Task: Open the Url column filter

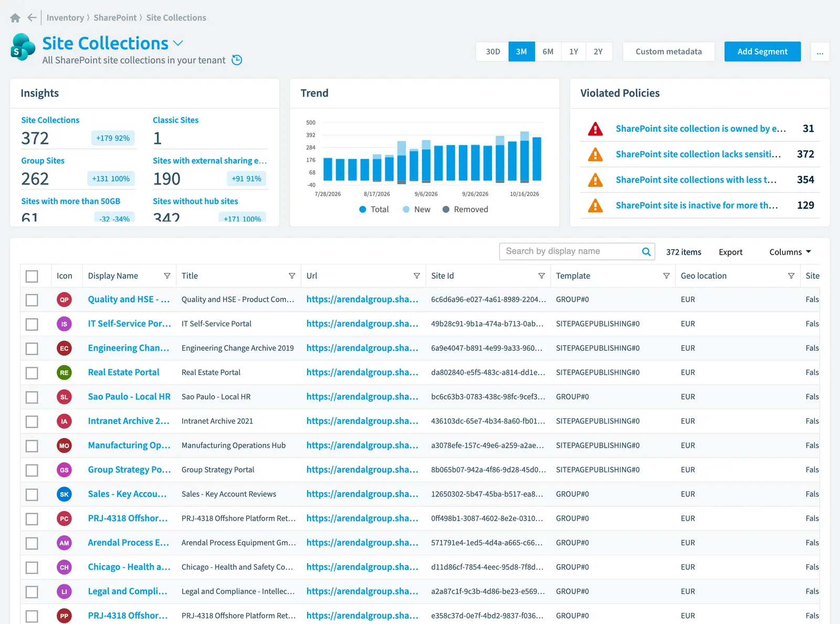Action: pyautogui.click(x=417, y=276)
